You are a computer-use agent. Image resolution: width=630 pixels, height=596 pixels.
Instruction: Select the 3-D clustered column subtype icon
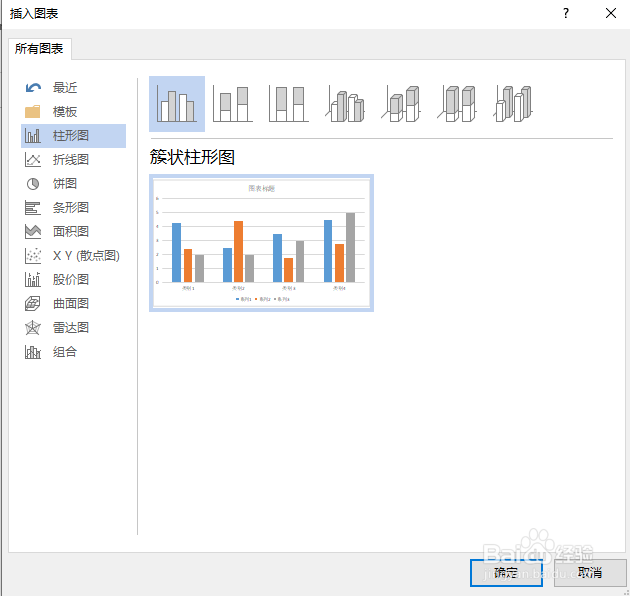click(345, 105)
